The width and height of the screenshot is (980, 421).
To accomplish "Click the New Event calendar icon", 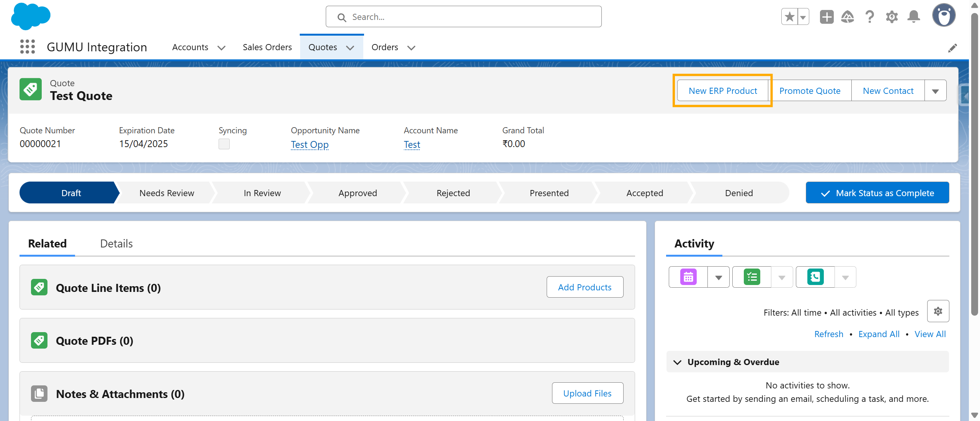I will [x=688, y=277].
